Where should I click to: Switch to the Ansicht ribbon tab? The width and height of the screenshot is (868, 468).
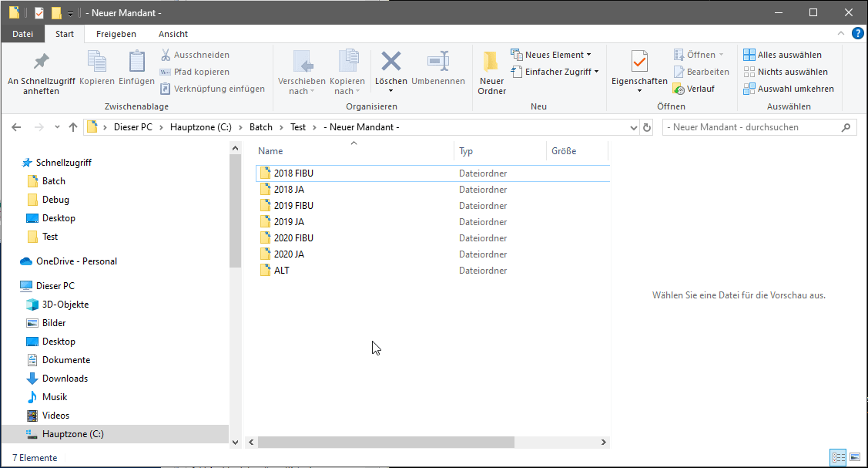point(173,34)
